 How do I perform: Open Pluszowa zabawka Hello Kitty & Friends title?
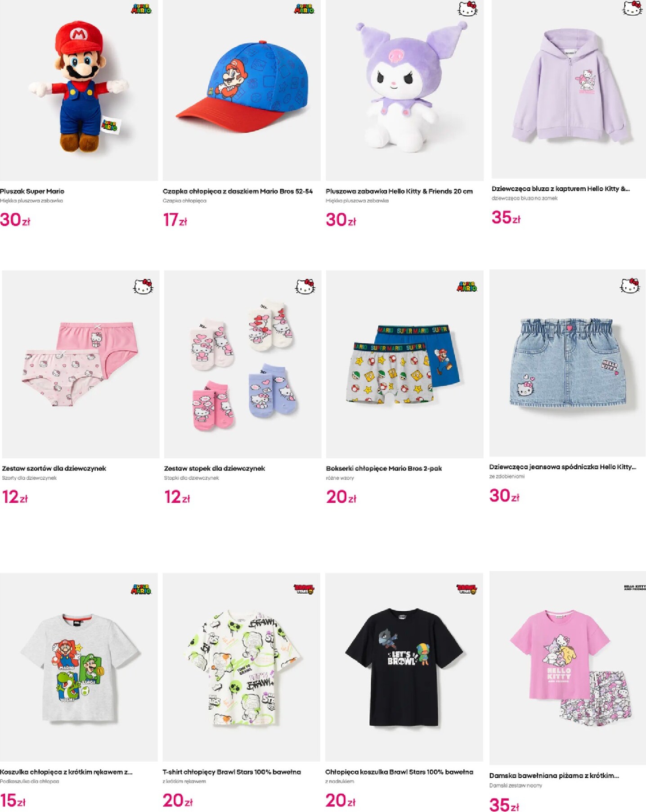399,191
